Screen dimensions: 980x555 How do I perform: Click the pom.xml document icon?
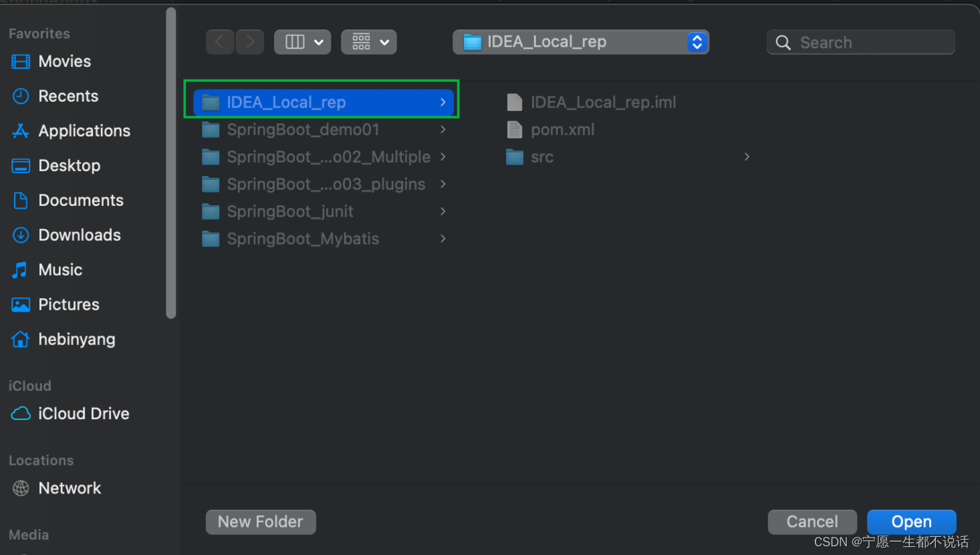click(515, 130)
